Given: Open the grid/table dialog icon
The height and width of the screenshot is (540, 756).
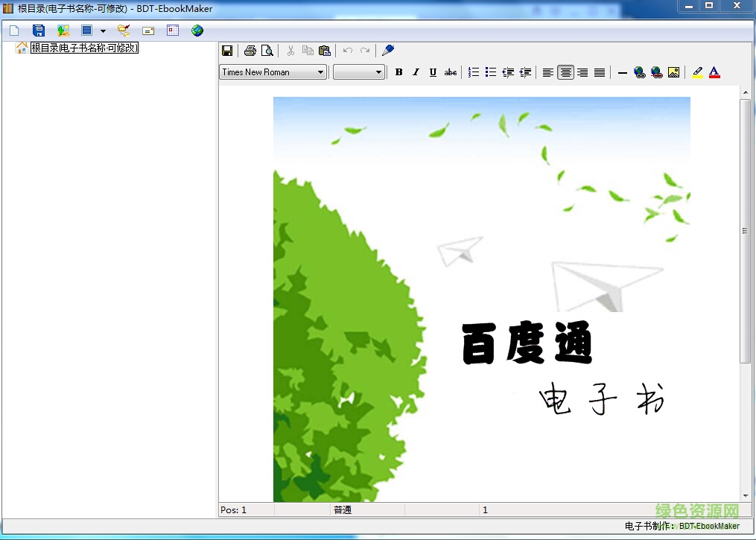Looking at the screenshot, I should pyautogui.click(x=171, y=30).
